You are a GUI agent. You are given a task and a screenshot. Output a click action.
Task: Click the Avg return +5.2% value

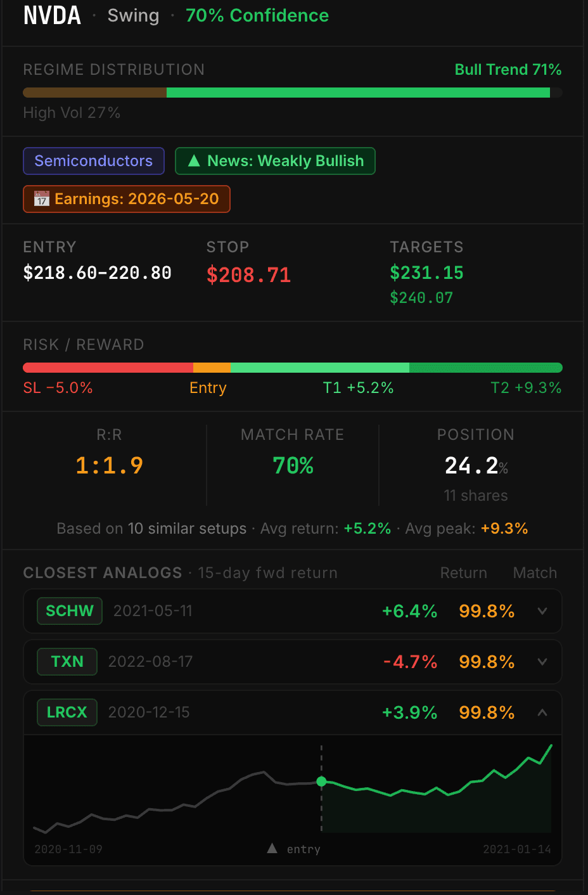[x=367, y=529]
